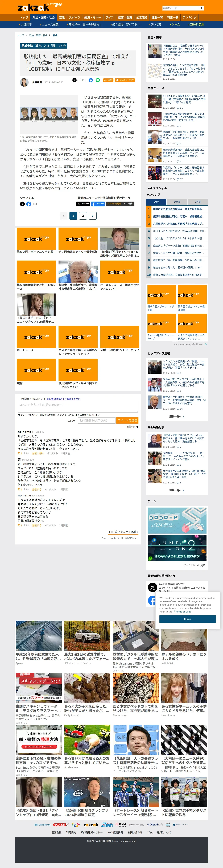Select the 1時間 ranking tab
The image size is (223, 868).
[x=156, y=202]
